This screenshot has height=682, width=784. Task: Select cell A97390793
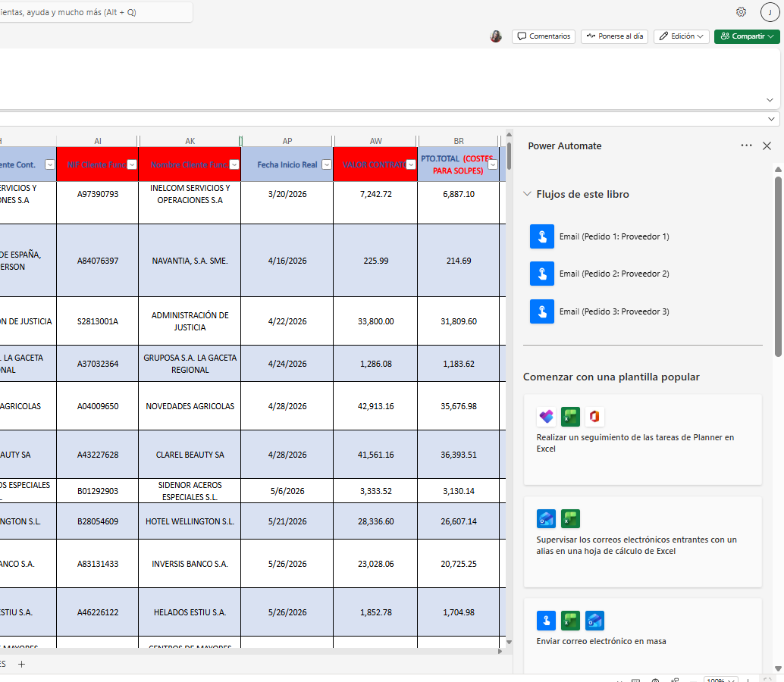[98, 202]
